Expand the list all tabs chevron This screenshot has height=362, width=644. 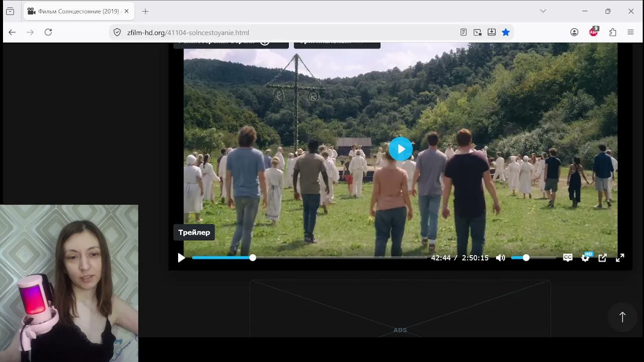click(543, 11)
